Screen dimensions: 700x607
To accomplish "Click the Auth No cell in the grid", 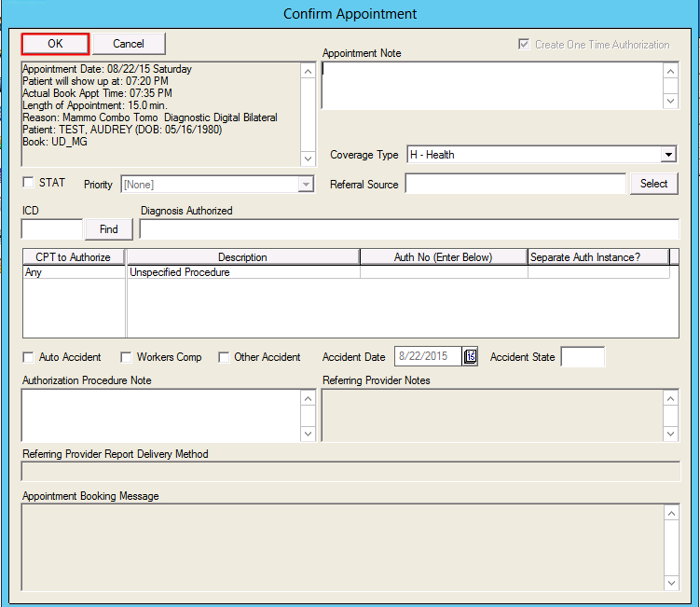I will pos(443,273).
